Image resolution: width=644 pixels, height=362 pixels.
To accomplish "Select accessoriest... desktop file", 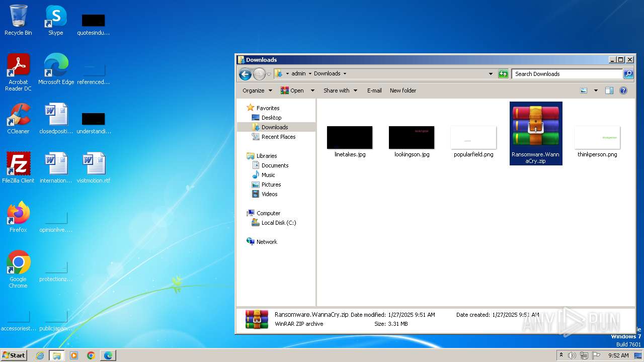I will [x=18, y=320].
